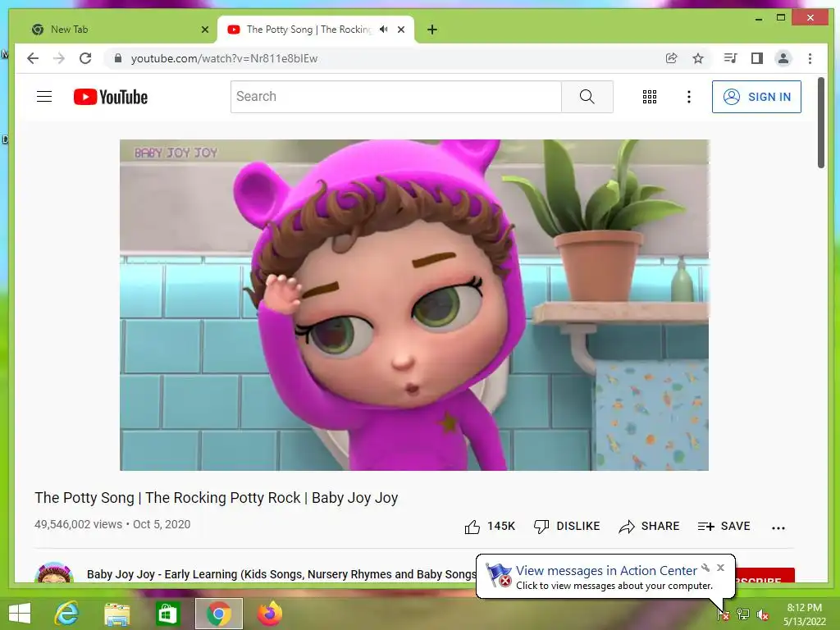Open the share this page icon in address bar
Viewport: 840px width, 630px height.
tap(671, 58)
